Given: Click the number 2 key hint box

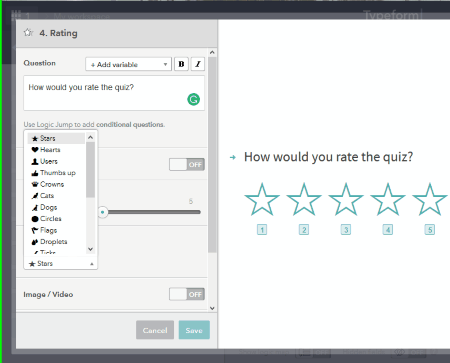Looking at the screenshot, I should click(x=304, y=230).
